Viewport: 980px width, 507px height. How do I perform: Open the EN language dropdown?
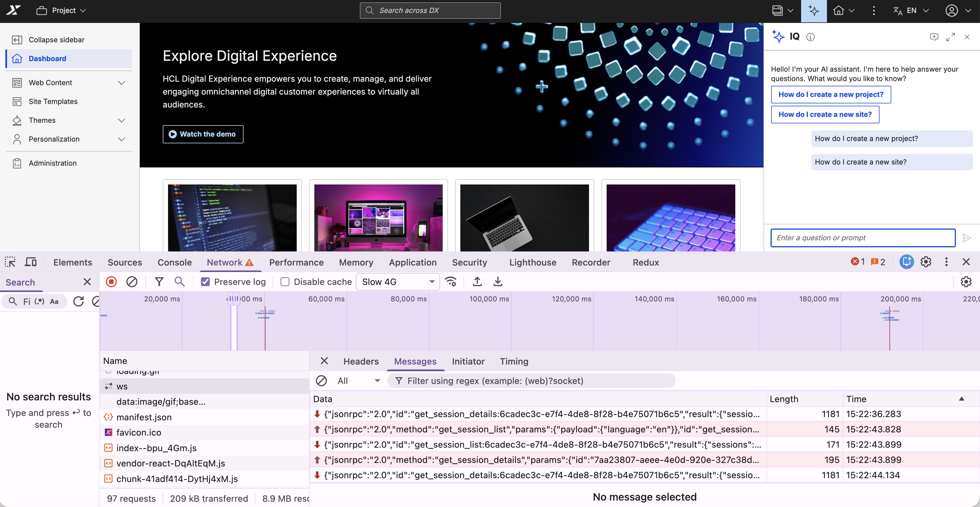tap(911, 11)
